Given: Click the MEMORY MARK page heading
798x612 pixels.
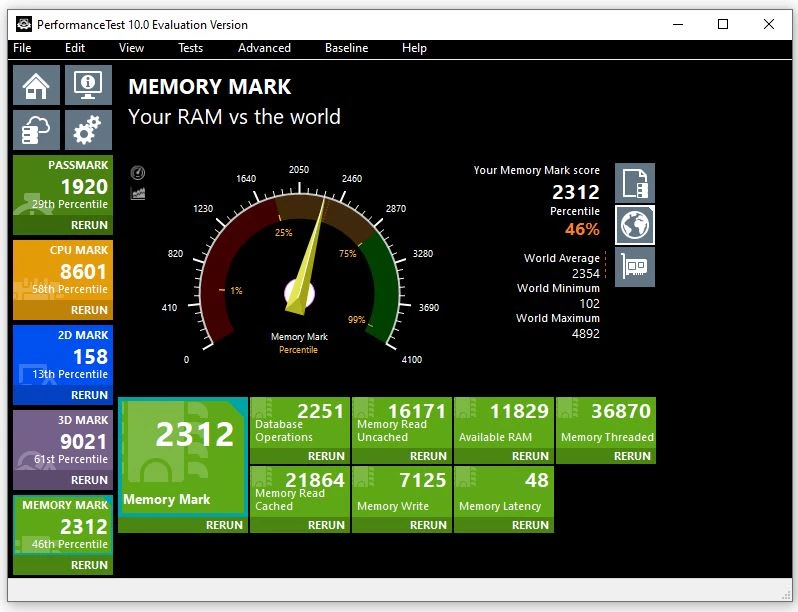Looking at the screenshot, I should pyautogui.click(x=210, y=86).
